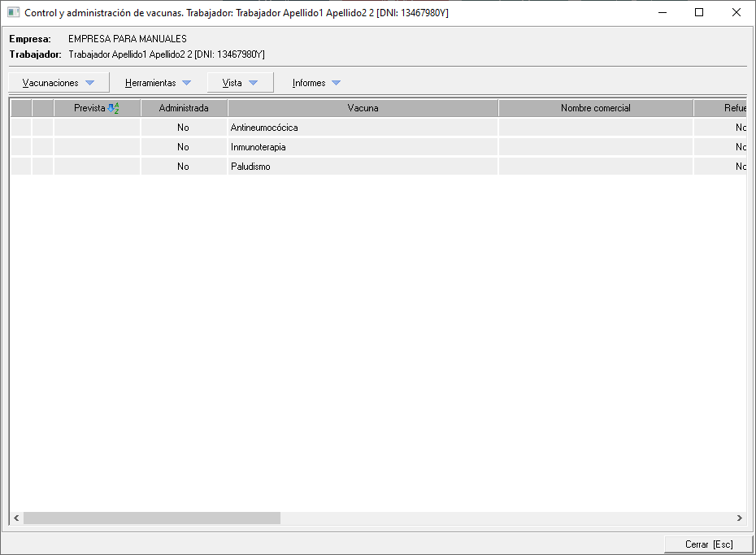Click the application icon in title bar
The image size is (756, 555).
pyautogui.click(x=13, y=12)
